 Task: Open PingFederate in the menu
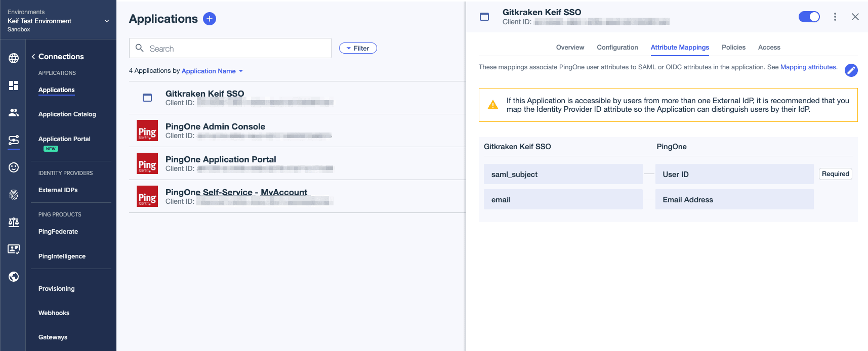[58, 232]
